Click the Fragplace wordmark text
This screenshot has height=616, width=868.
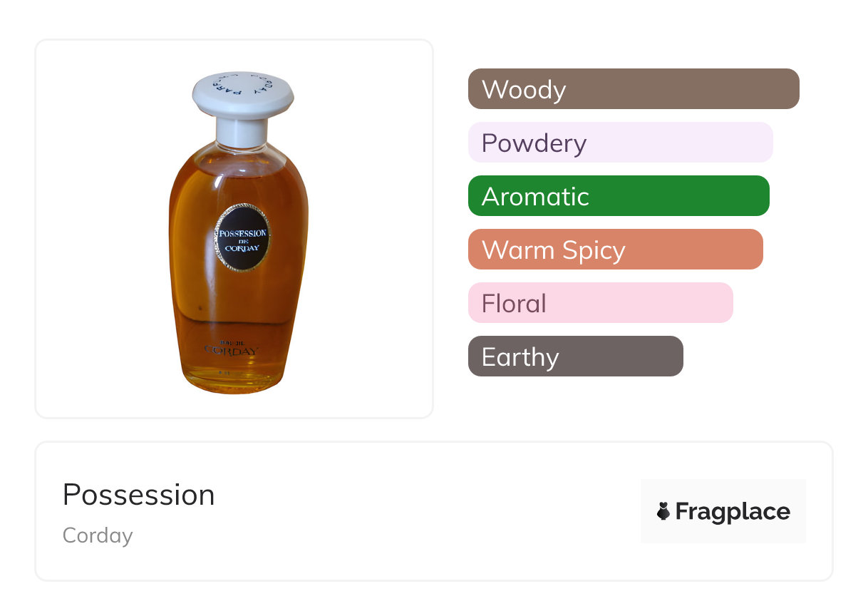click(x=733, y=511)
